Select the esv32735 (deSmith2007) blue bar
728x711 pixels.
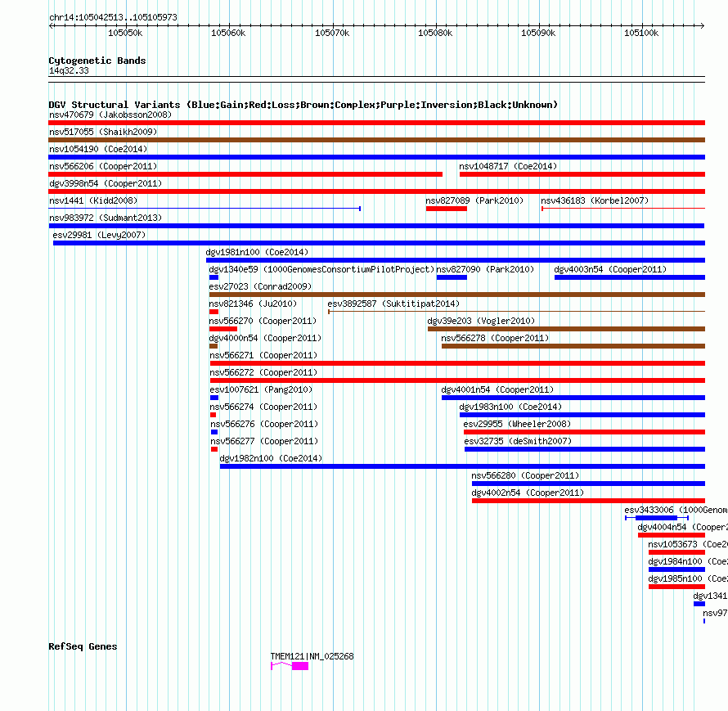585,449
